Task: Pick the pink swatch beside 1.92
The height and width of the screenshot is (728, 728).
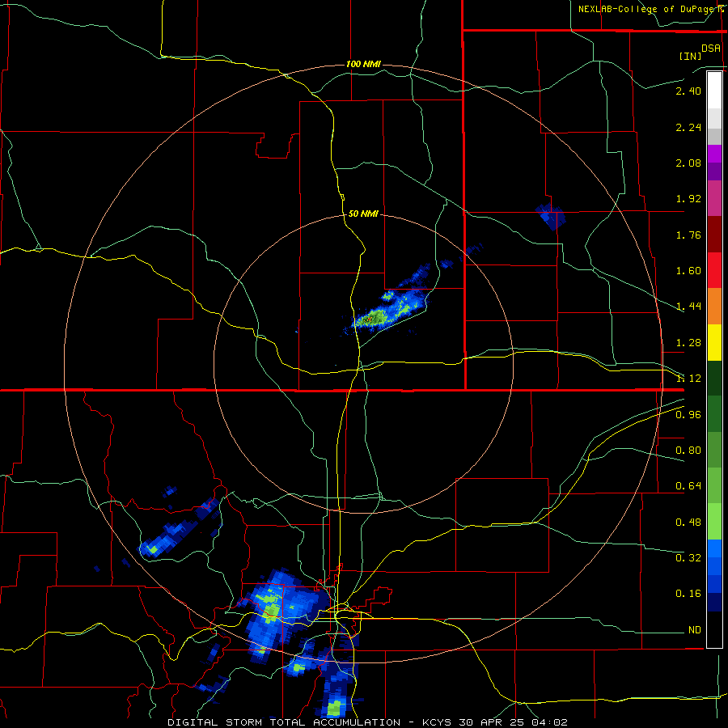Action: (x=714, y=198)
